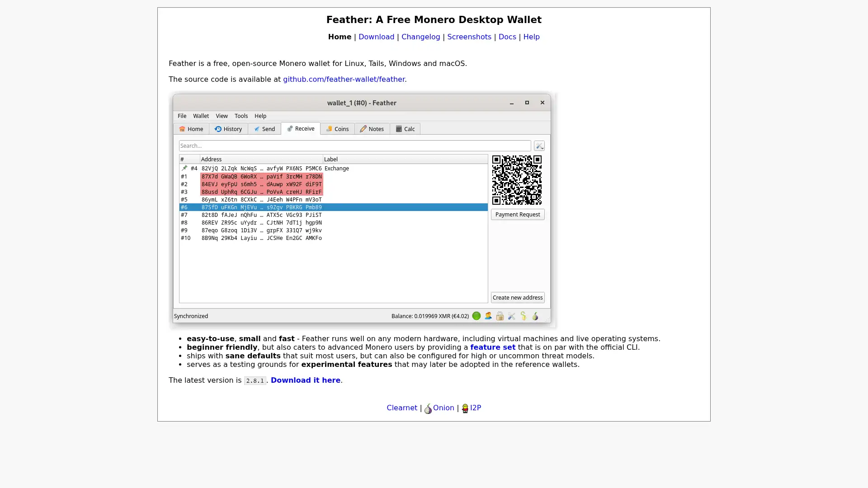The height and width of the screenshot is (488, 868).
Task: Open search filter options beside the search field
Action: [539, 145]
